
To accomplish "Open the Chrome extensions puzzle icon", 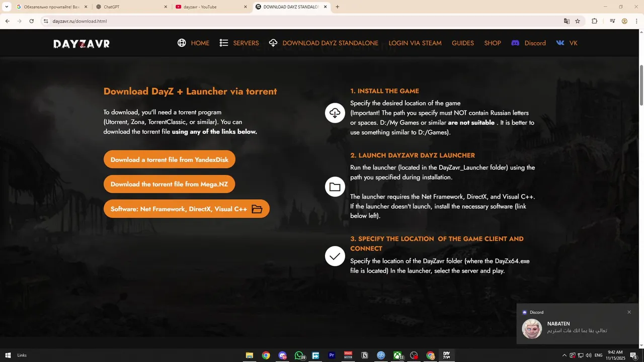I will 595,21.
